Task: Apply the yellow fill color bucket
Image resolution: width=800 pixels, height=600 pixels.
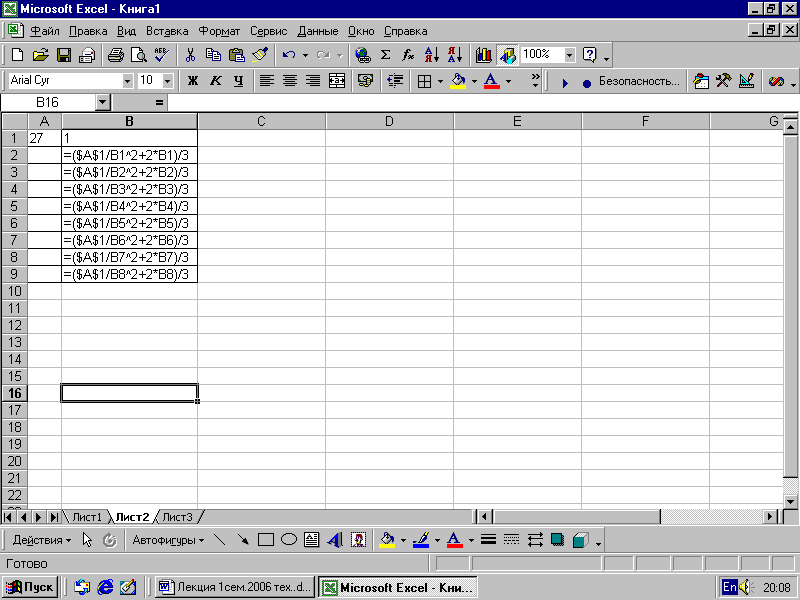Action: point(458,81)
